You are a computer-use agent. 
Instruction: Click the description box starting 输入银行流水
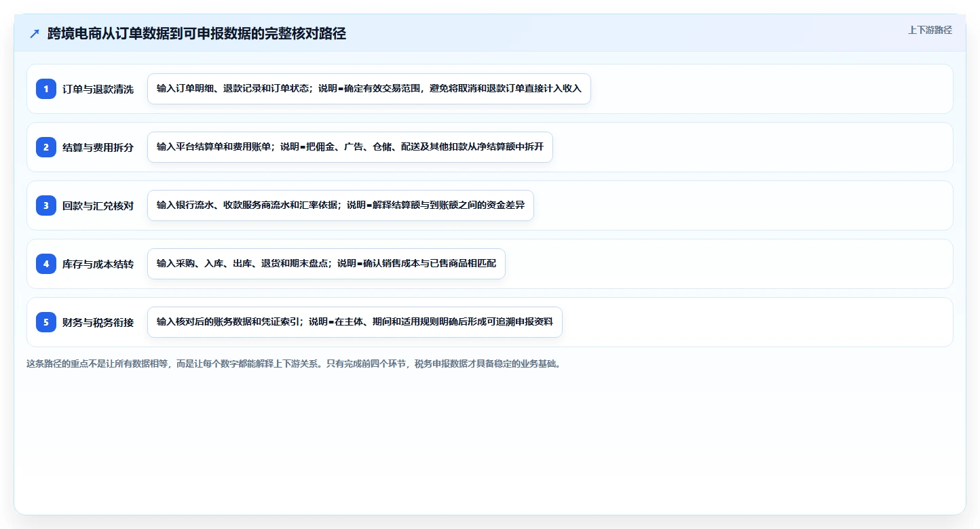[341, 205]
